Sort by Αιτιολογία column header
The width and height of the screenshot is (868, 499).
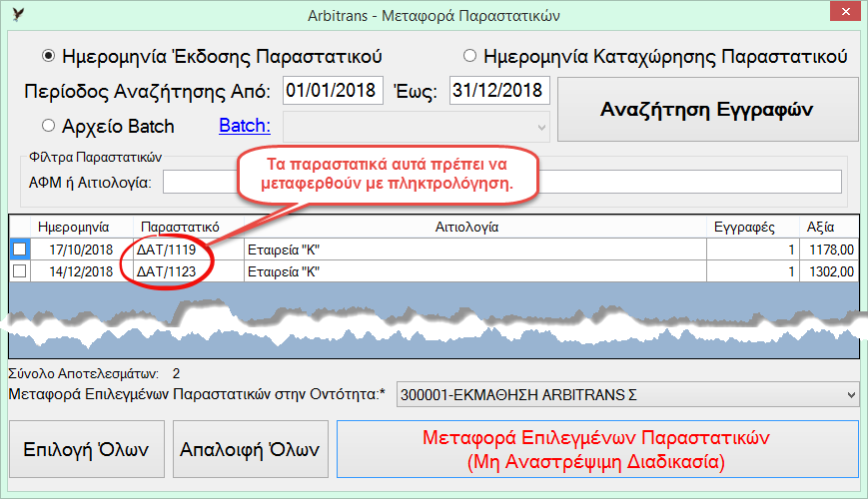pyautogui.click(x=475, y=227)
